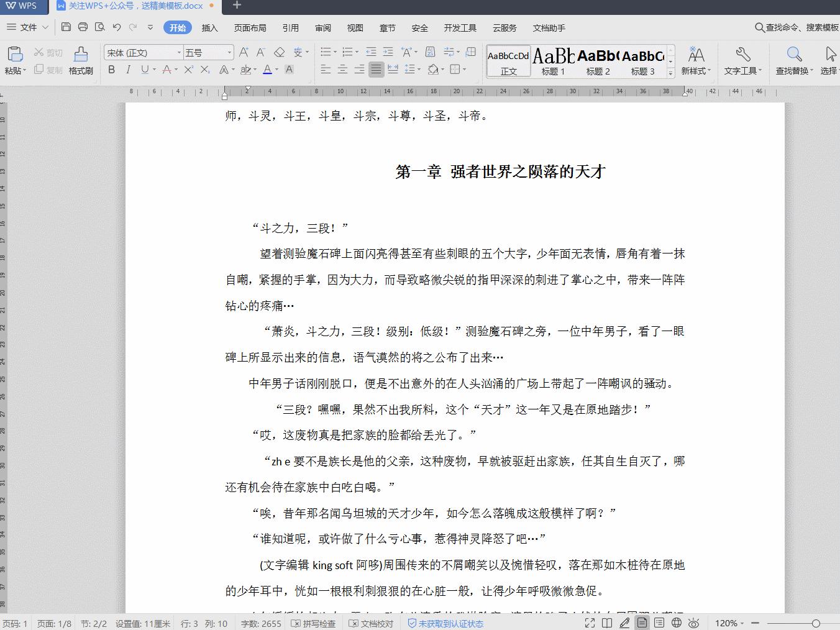Enable eye protection mode in status bar
840x630 pixels.
(694, 623)
